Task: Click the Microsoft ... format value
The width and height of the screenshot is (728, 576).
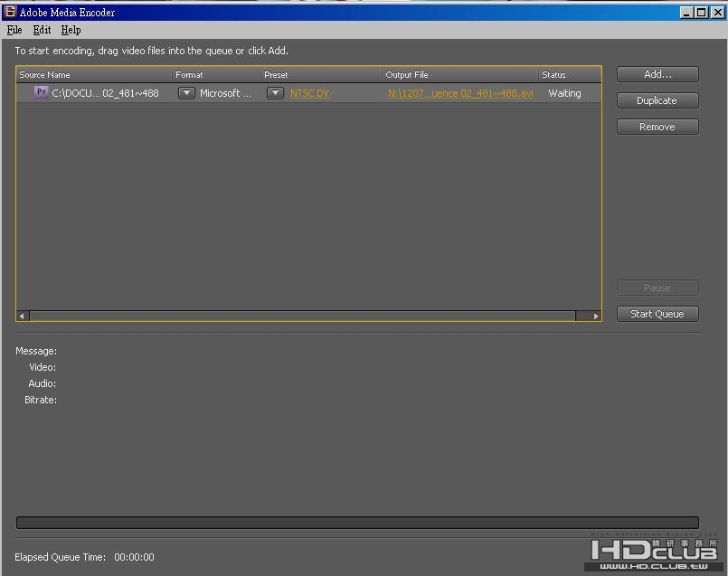Action: pos(225,93)
